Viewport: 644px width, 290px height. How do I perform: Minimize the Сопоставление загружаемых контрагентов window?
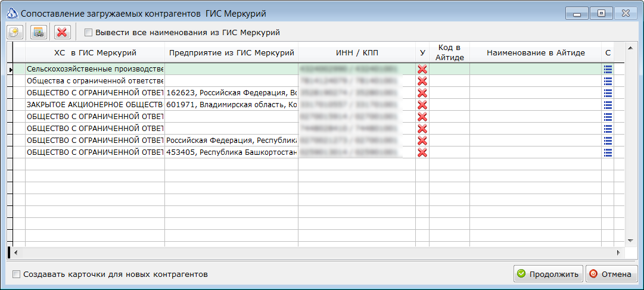click(x=577, y=14)
